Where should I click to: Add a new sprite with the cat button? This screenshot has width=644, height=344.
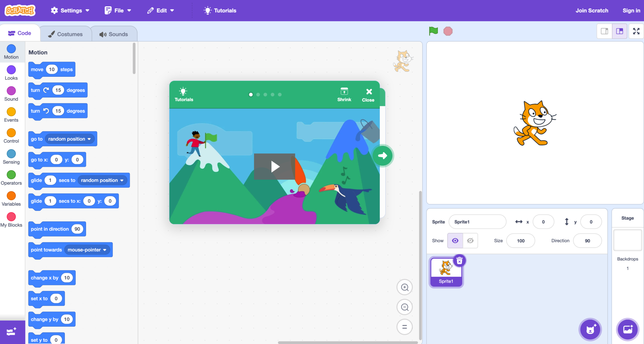point(590,329)
